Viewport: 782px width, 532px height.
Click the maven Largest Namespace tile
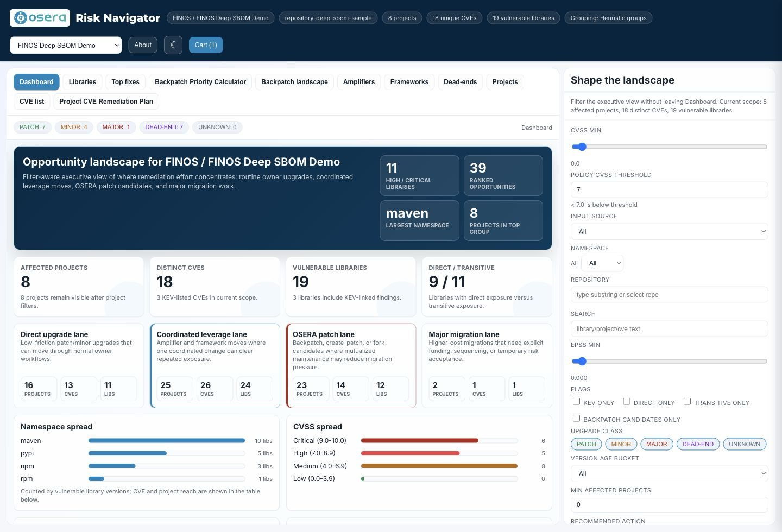click(x=419, y=220)
